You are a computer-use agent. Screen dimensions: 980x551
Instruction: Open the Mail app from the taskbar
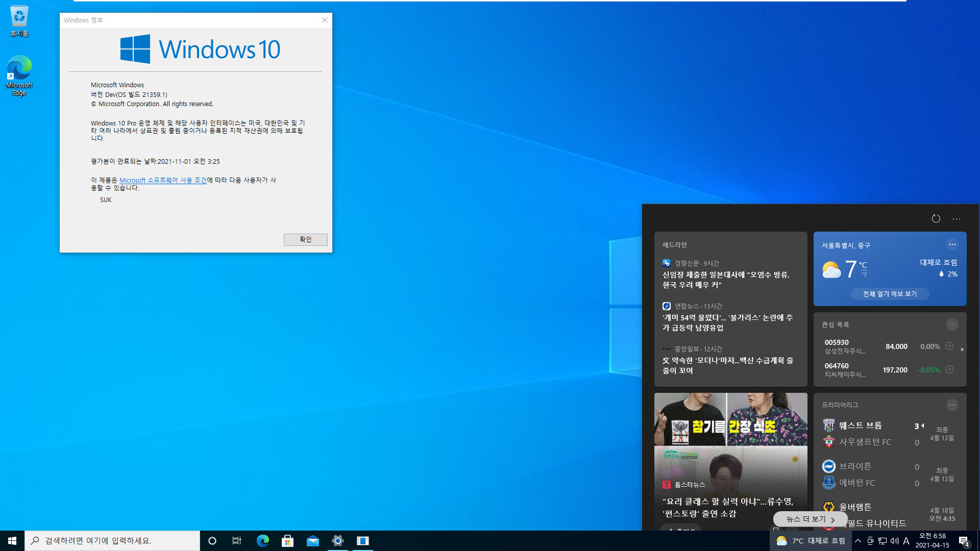(312, 541)
